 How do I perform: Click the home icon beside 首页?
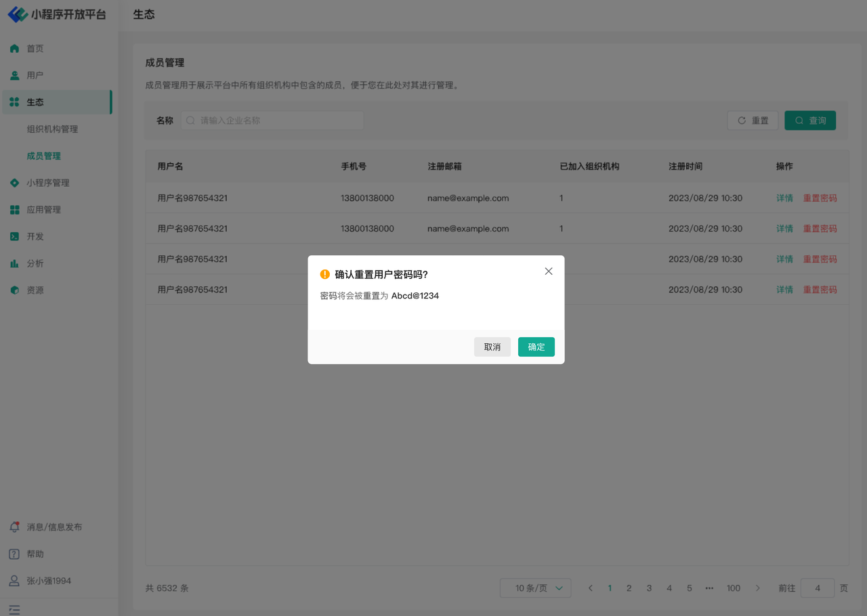coord(14,49)
